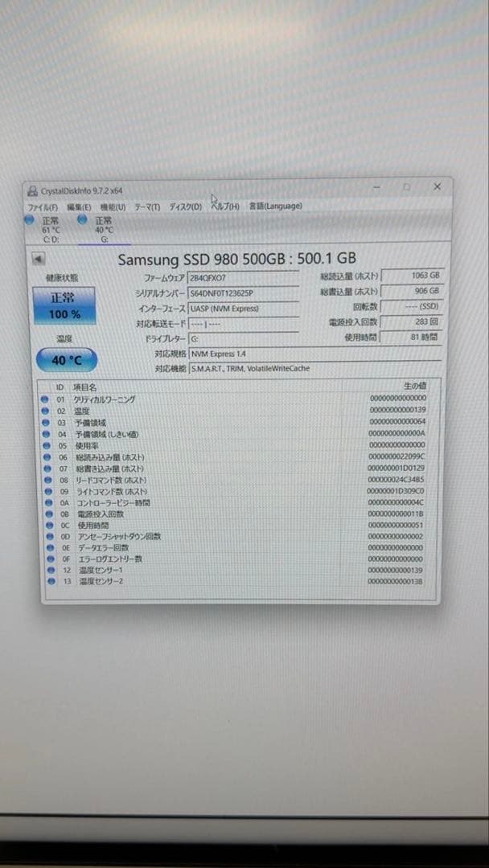
Task: Click the status dot for ID 0B 電源投入回数
Action: [49, 514]
